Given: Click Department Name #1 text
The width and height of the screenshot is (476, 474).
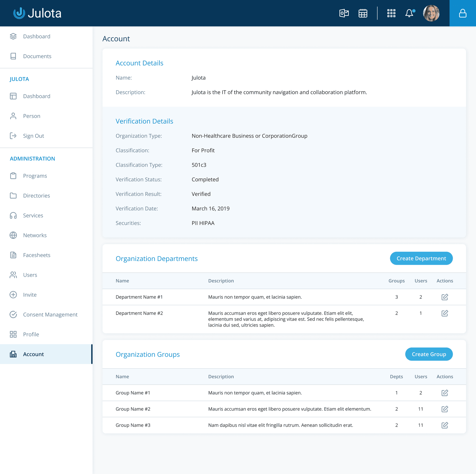Looking at the screenshot, I should 139,297.
